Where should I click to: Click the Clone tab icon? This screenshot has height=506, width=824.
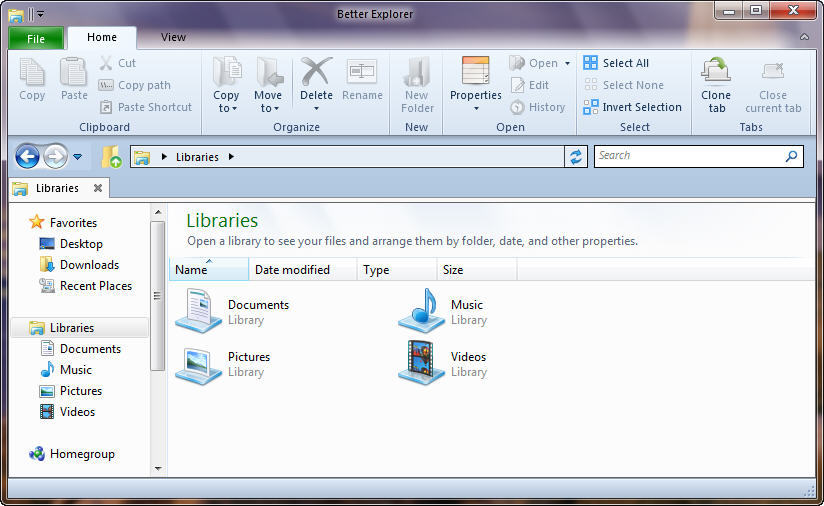click(716, 72)
